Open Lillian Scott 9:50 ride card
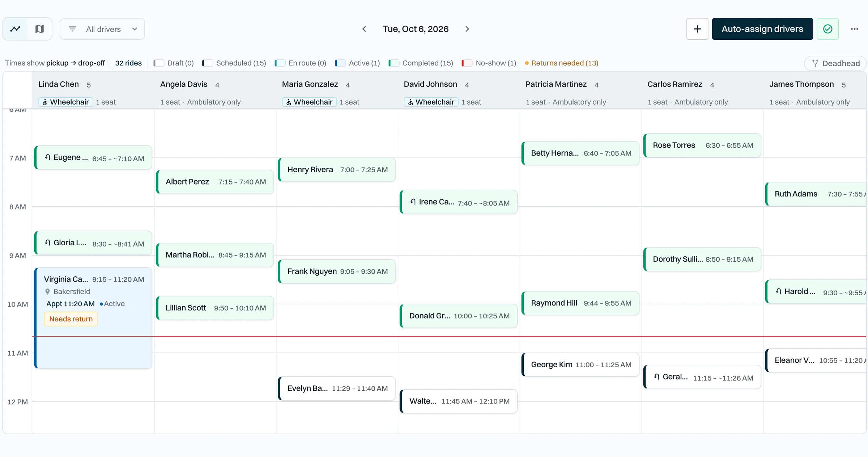 pos(215,308)
